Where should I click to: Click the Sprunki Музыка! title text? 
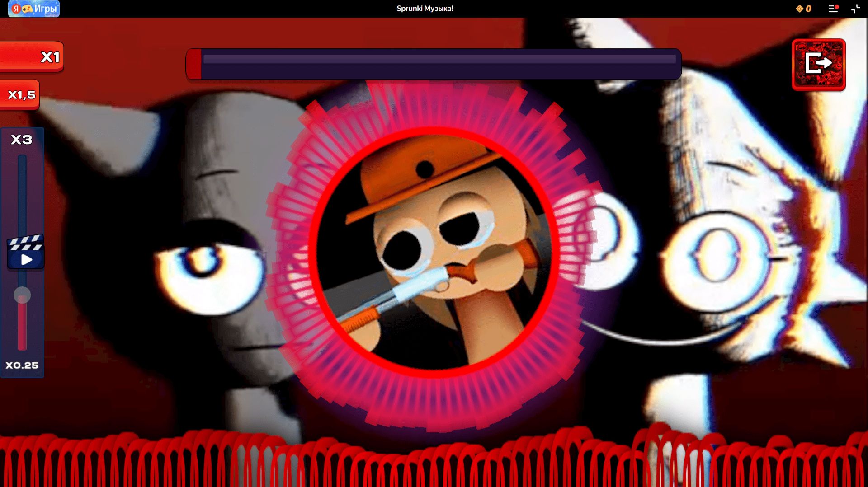click(425, 9)
